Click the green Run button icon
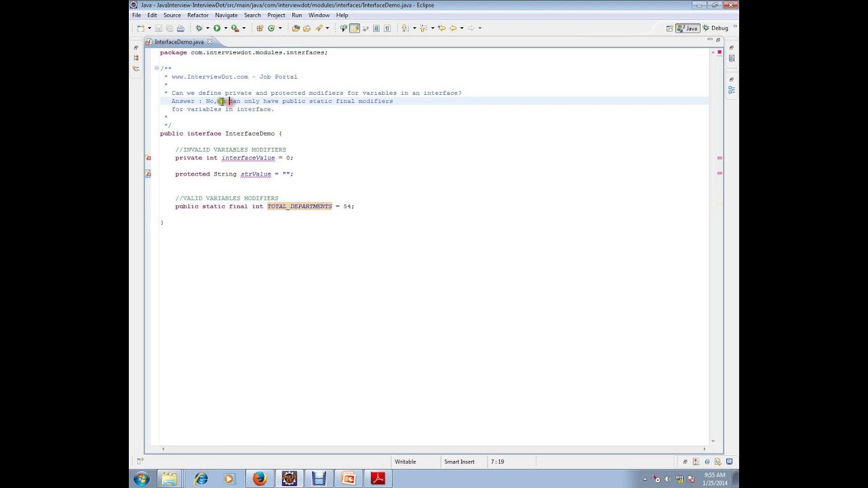This screenshot has width=868, height=488. point(217,28)
